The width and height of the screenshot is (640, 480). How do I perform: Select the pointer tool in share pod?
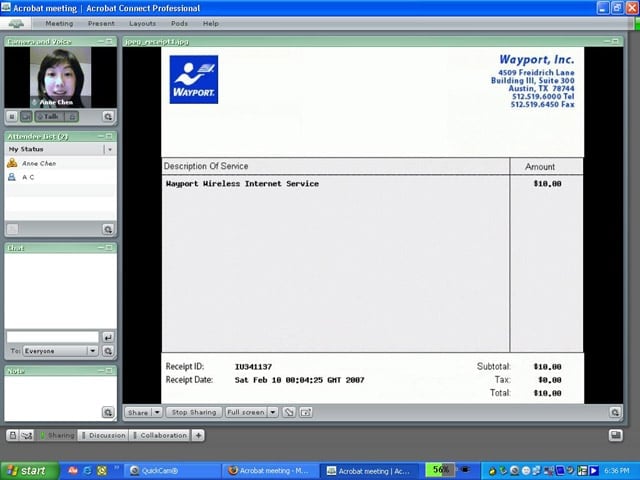(x=289, y=412)
